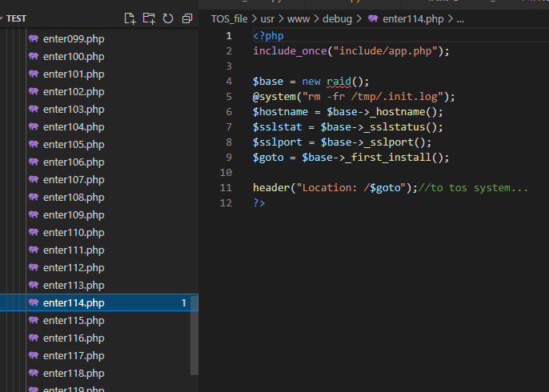Image resolution: width=549 pixels, height=392 pixels.
Task: Click line number 11 in the gutter
Action: point(226,188)
